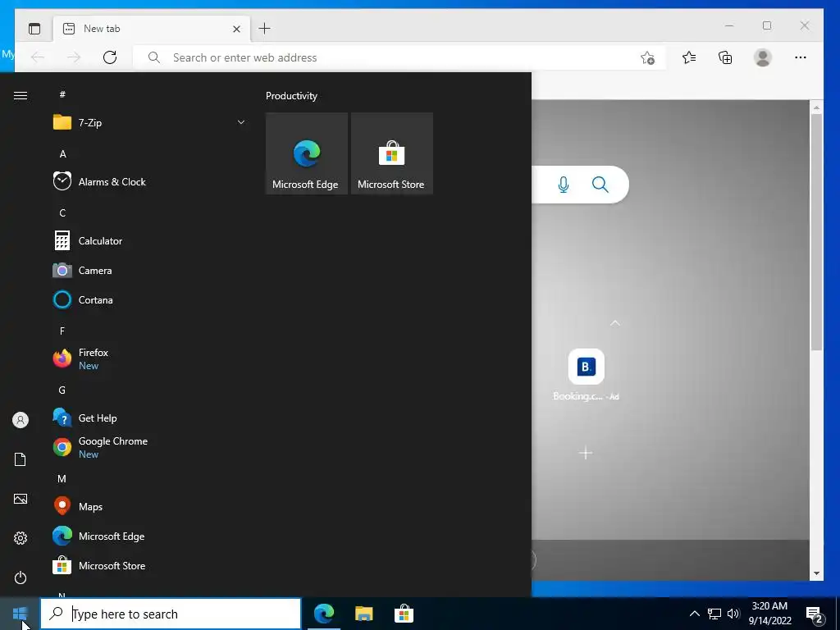Viewport: 840px width, 630px height.
Task: Launch Alarms & Clock from app list
Action: coord(149,181)
